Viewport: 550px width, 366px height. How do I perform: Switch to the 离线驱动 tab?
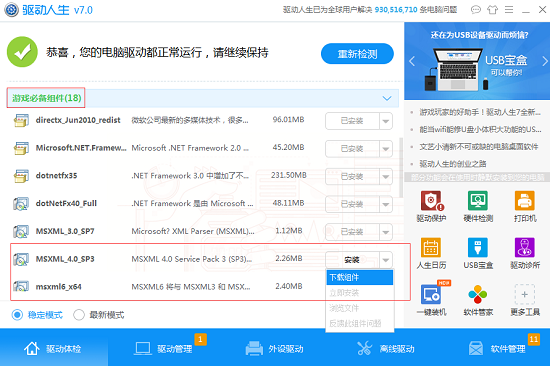click(386, 349)
